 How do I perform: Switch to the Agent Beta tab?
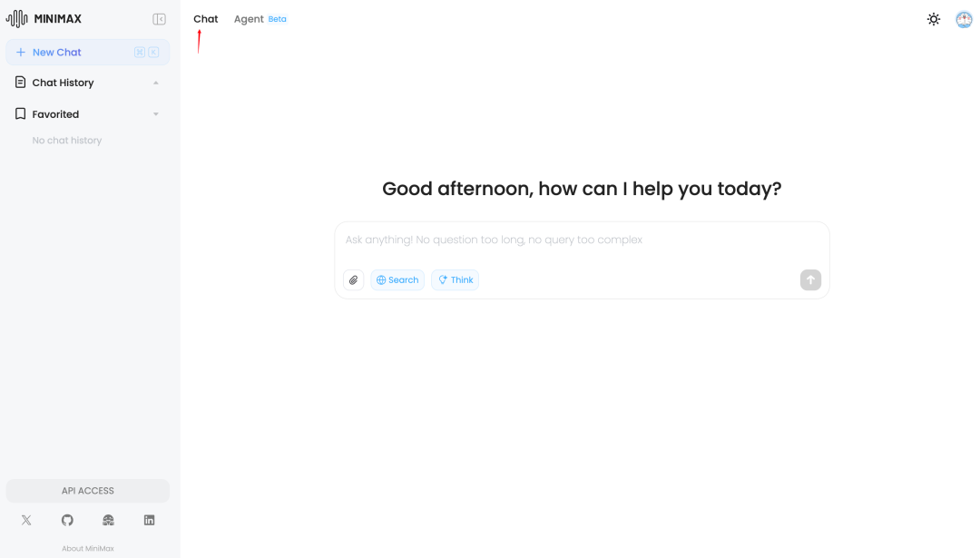click(260, 19)
